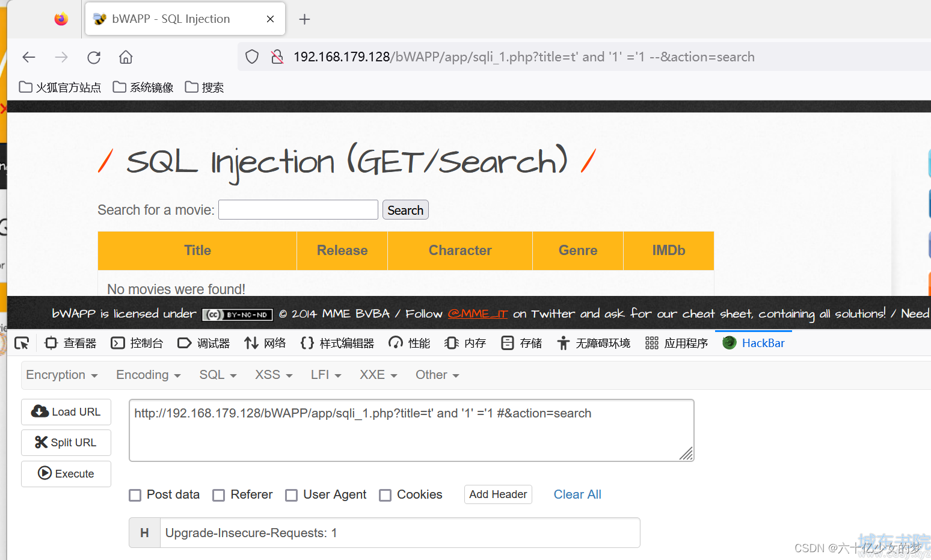Image resolution: width=931 pixels, height=560 pixels.
Task: Click the Release column header
Action: coord(342,251)
